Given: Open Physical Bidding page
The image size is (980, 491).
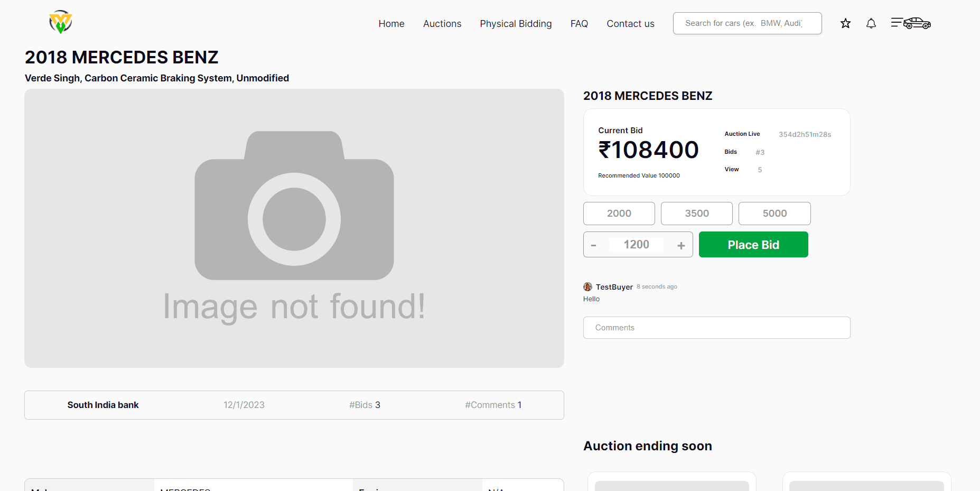Looking at the screenshot, I should pos(516,24).
